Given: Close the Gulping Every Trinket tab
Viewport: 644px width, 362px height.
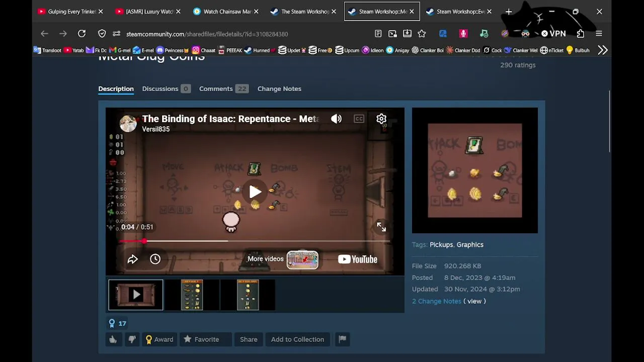Looking at the screenshot, I should [101, 12].
